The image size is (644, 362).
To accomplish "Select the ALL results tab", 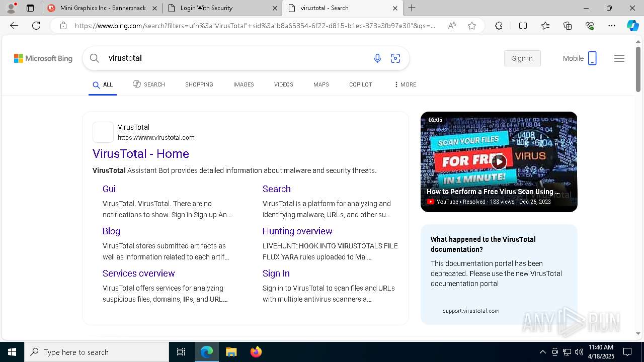I will (103, 84).
